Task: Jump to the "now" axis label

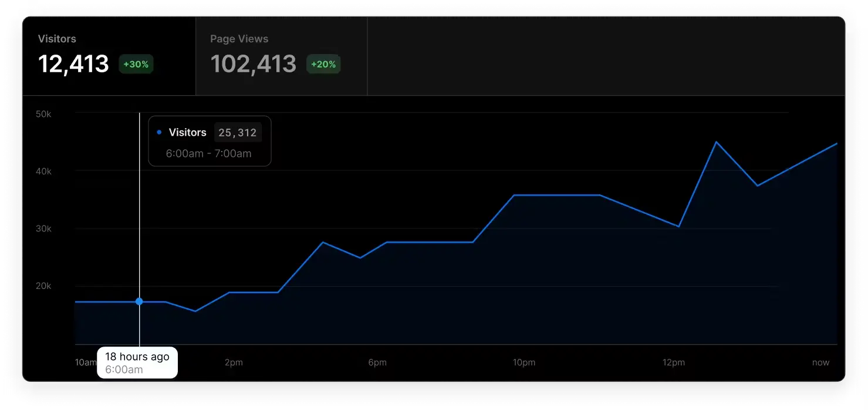Action: [820, 362]
